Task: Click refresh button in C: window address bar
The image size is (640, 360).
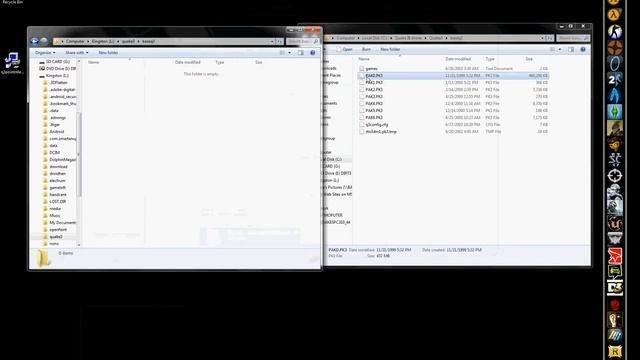Action: [549, 38]
